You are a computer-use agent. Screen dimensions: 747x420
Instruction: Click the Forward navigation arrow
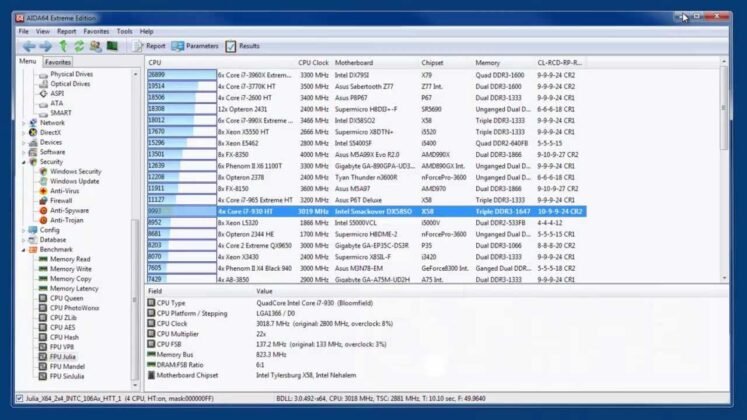pyautogui.click(x=46, y=46)
